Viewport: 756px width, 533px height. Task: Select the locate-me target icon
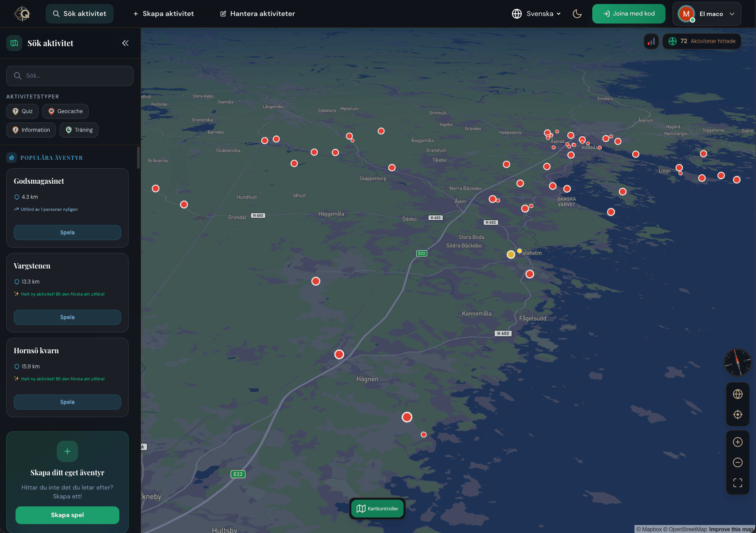[737, 414]
